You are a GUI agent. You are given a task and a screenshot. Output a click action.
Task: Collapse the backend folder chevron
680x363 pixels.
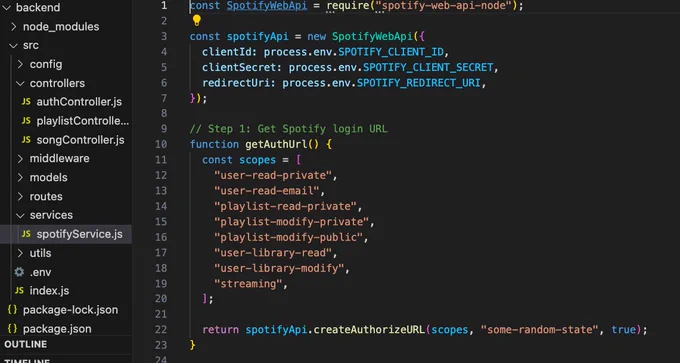pos(7,8)
